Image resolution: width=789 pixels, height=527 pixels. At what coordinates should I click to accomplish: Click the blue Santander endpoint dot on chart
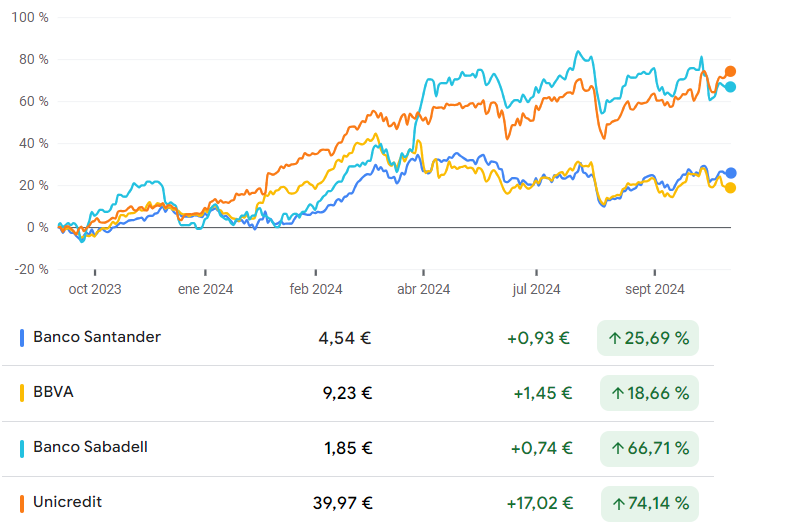[731, 173]
